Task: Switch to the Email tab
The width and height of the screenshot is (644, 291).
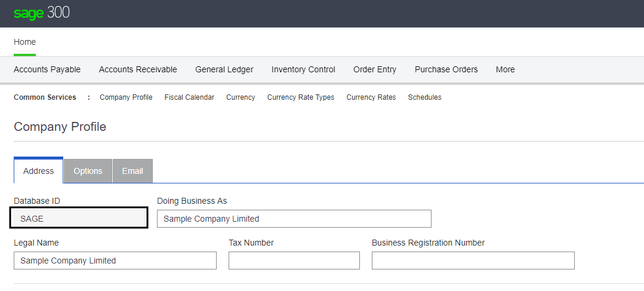Action: tap(133, 171)
